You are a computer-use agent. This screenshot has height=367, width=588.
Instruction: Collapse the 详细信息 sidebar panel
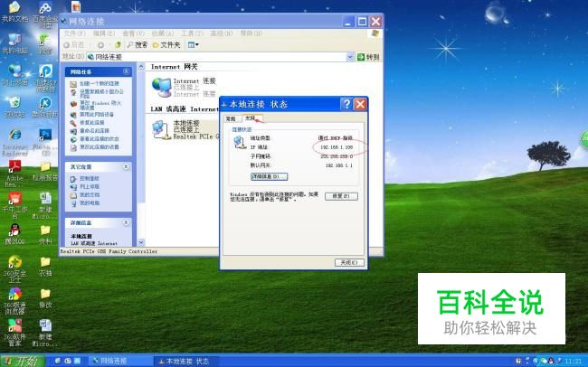127,222
